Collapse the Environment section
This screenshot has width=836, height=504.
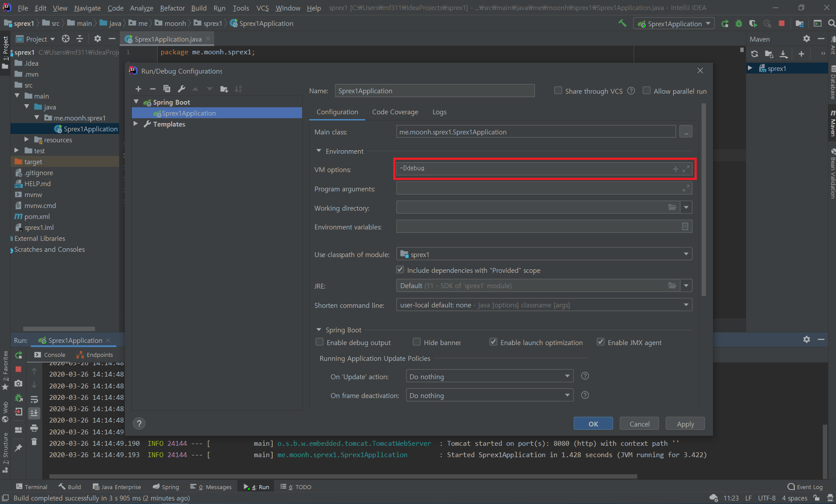tap(319, 151)
